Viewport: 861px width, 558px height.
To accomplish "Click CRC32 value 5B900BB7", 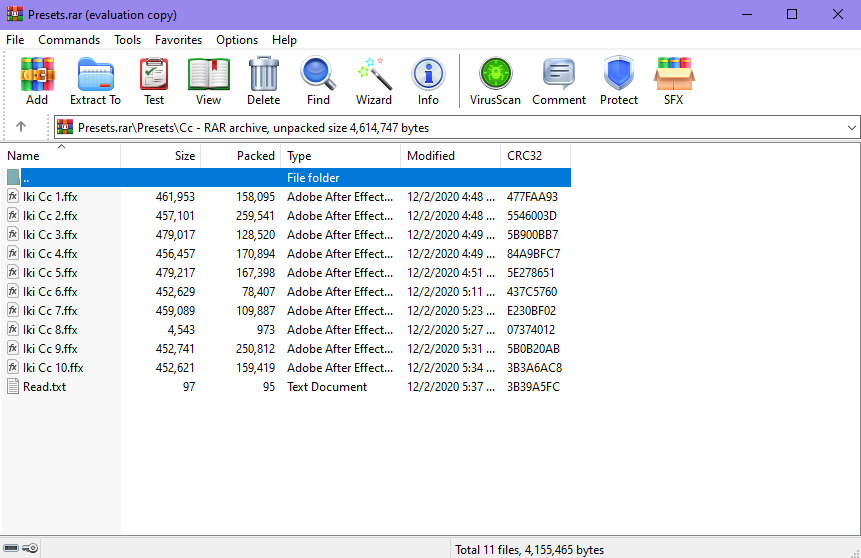I will [x=532, y=235].
